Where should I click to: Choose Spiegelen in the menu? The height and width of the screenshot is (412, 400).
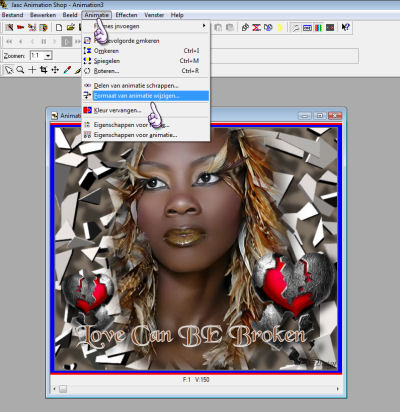(x=146, y=61)
